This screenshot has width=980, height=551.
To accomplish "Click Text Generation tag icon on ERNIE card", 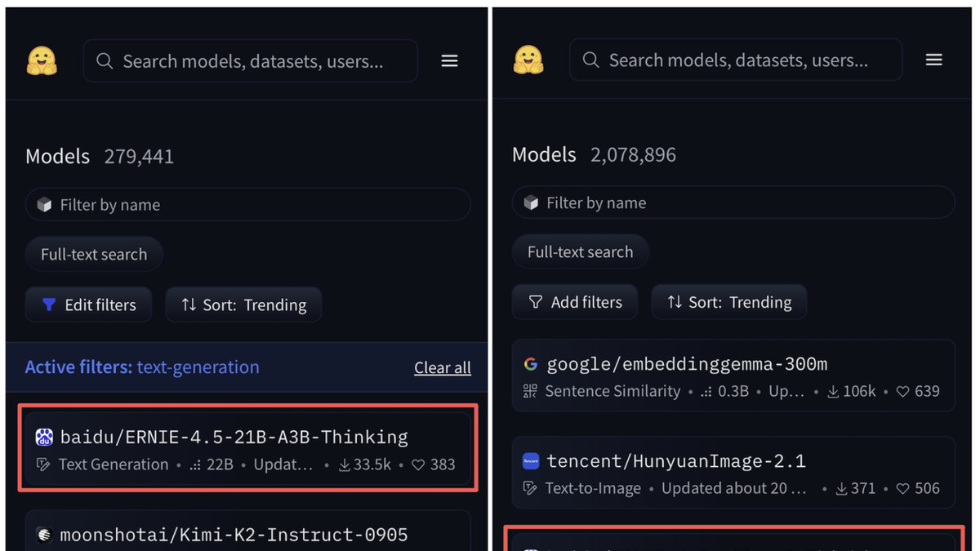I will (44, 464).
